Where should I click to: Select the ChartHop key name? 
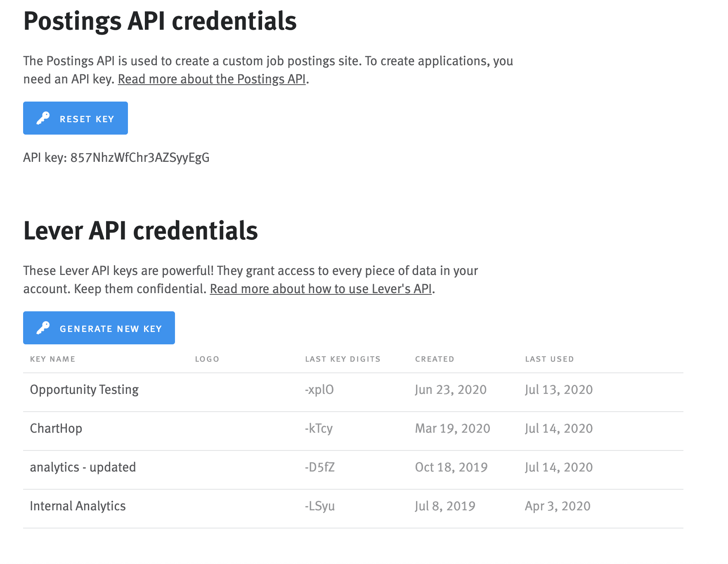click(56, 428)
